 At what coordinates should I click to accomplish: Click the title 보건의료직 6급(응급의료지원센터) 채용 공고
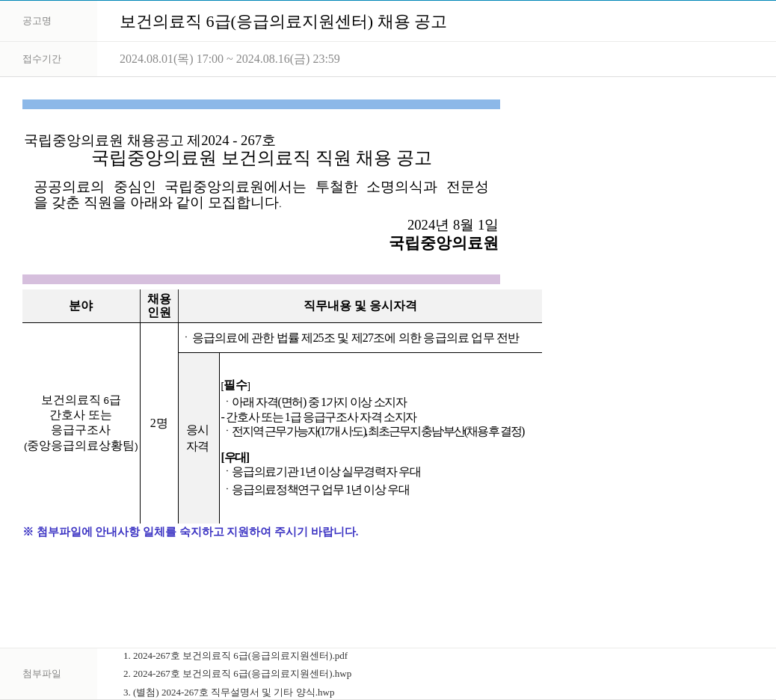(x=283, y=22)
